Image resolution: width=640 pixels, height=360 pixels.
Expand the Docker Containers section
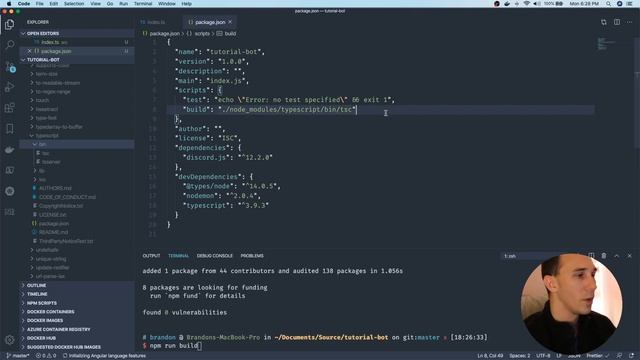(x=77, y=312)
